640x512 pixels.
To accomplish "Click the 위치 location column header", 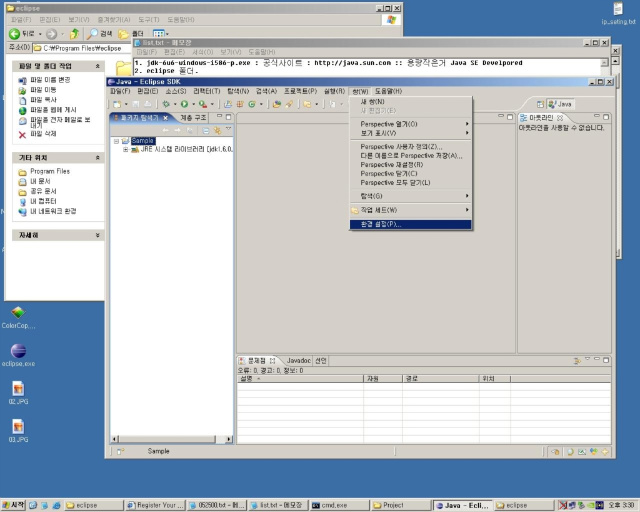I will click(495, 379).
